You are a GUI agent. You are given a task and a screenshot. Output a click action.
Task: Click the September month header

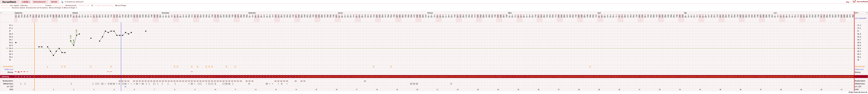pos(19,13)
